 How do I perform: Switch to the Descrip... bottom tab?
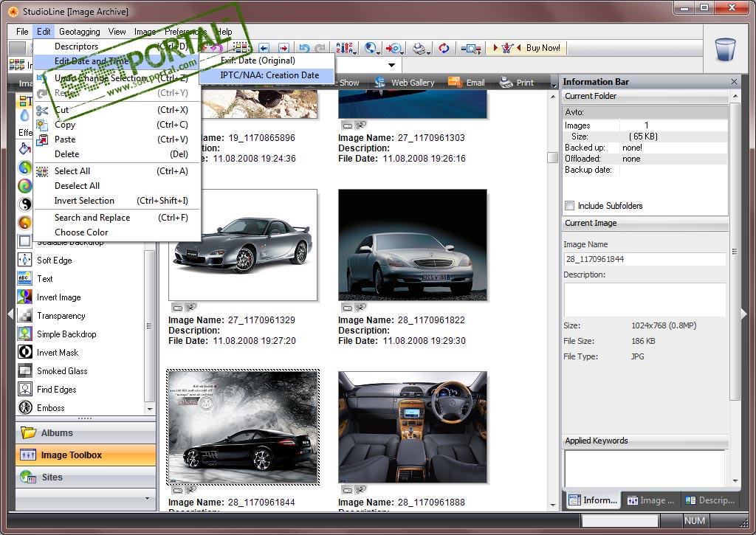[x=709, y=500]
